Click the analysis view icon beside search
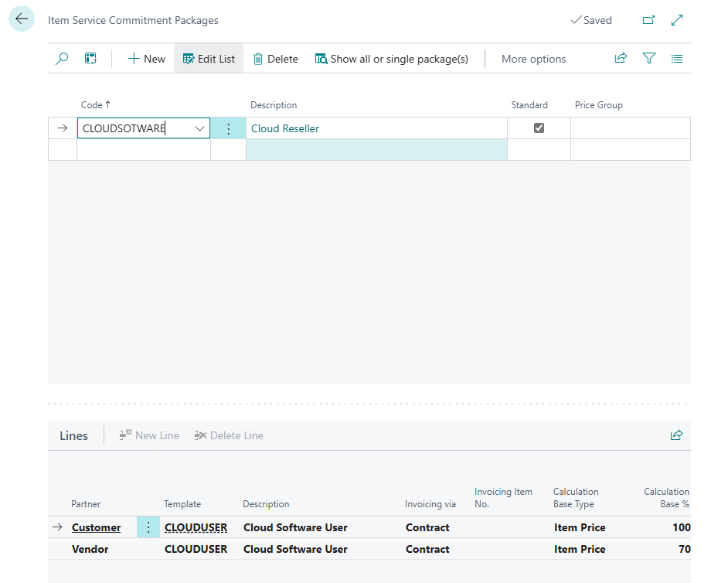The width and height of the screenshot is (728, 583). (x=90, y=59)
